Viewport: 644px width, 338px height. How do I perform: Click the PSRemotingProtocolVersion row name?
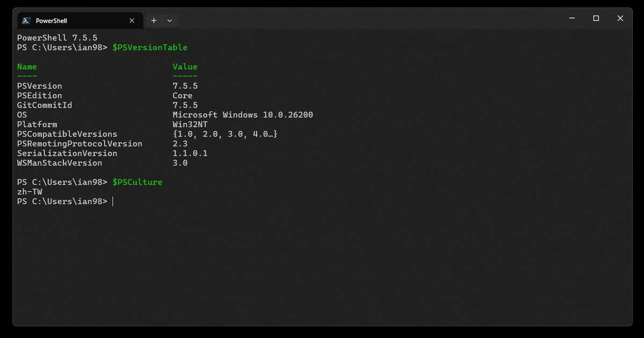click(x=80, y=144)
